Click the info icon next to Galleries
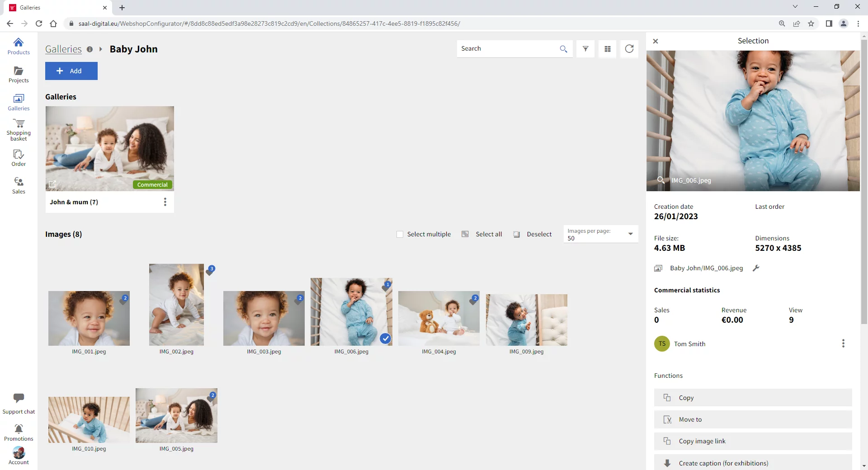This screenshot has height=470, width=868. (x=90, y=49)
